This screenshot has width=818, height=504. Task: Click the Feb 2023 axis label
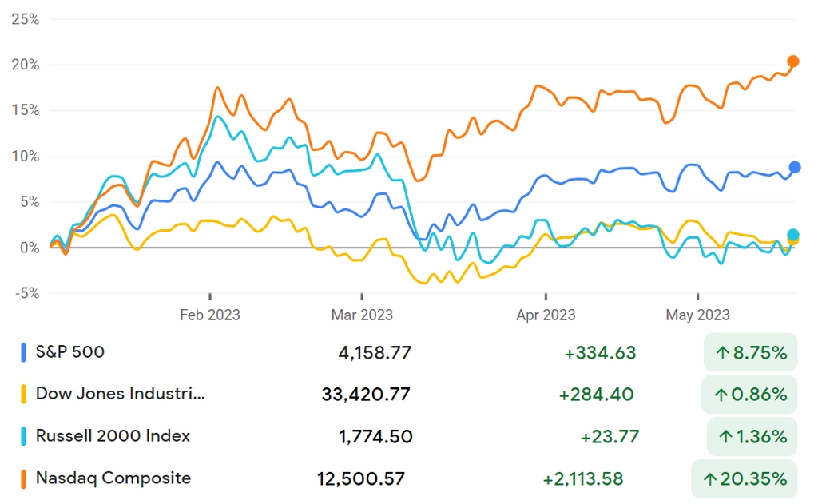210,315
